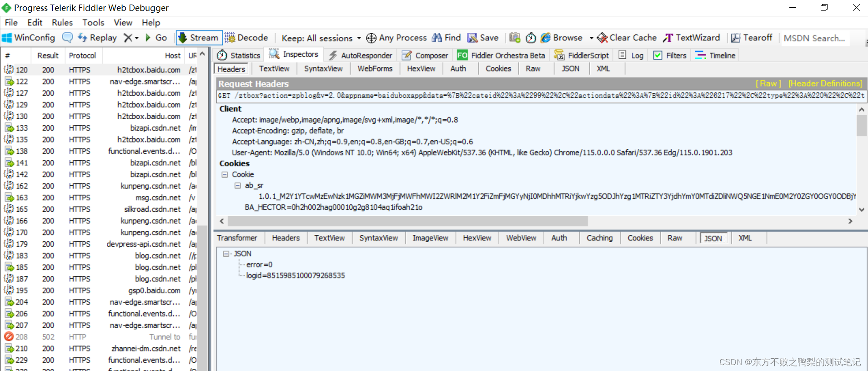Select the response Caching tab

click(x=599, y=238)
